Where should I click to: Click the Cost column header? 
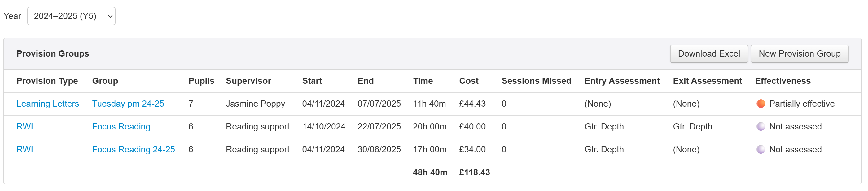469,81
